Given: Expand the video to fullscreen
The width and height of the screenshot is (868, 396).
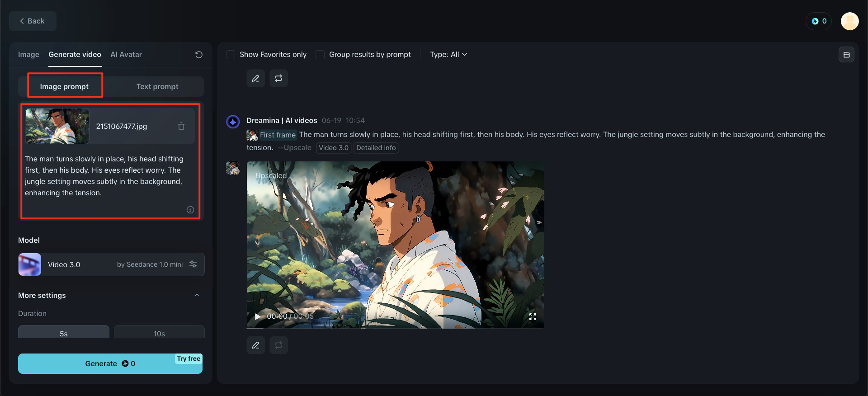Looking at the screenshot, I should pos(533,316).
